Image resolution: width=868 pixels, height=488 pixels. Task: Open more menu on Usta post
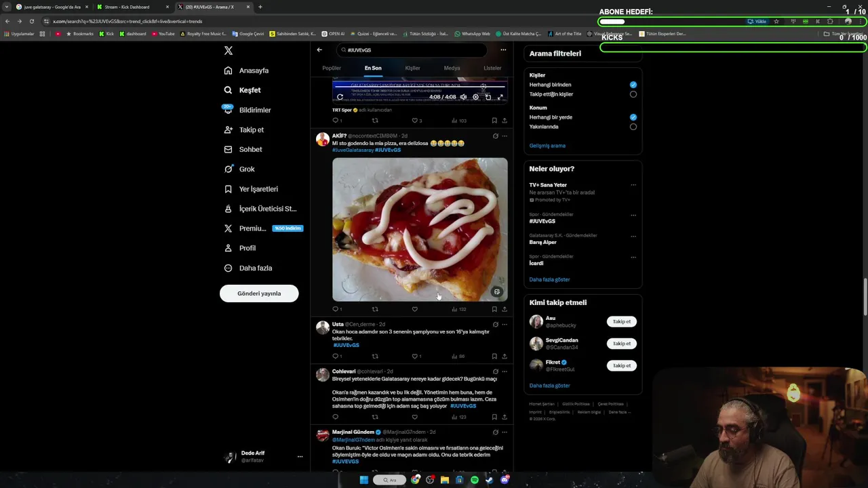[x=505, y=325]
